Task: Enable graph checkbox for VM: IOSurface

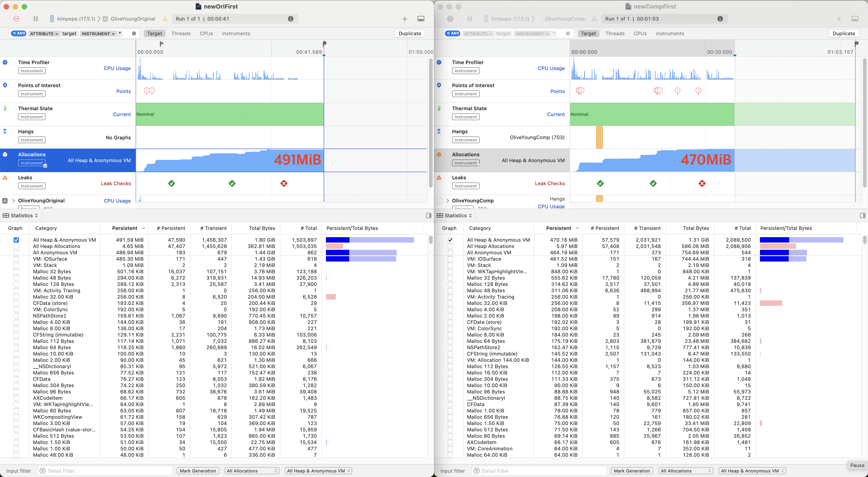Action: tap(16, 259)
